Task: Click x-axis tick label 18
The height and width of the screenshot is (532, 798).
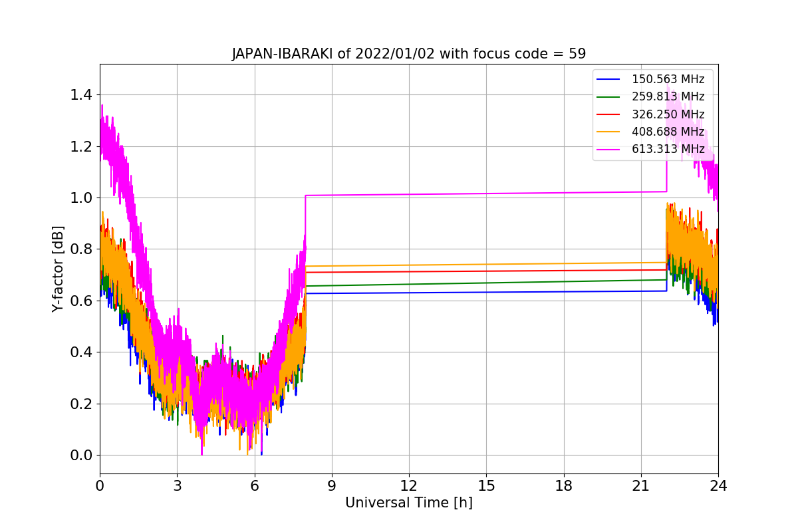Action: [564, 485]
